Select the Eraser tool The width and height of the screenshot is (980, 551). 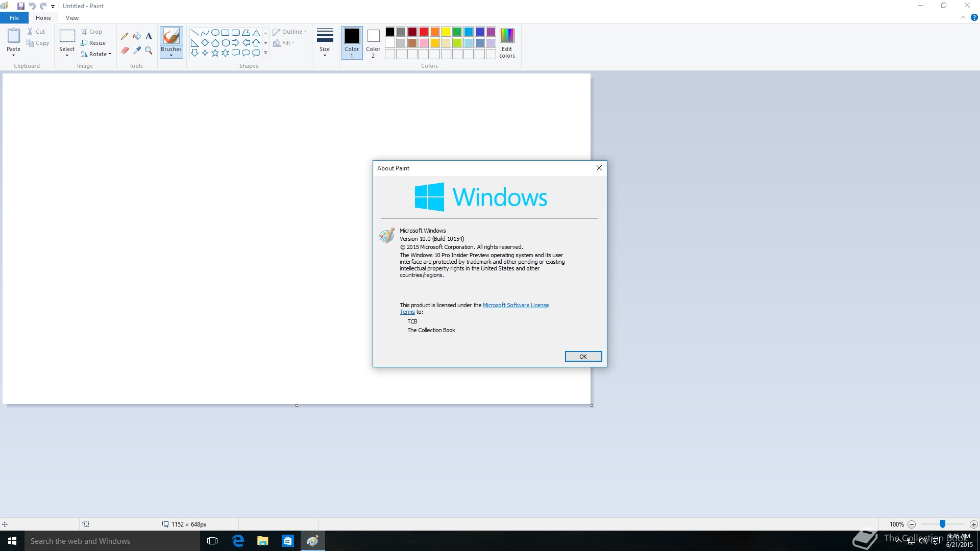pos(125,50)
